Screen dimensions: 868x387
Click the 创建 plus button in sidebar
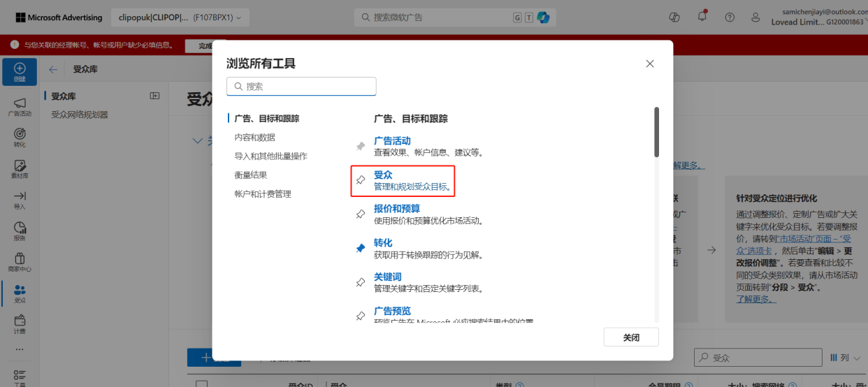(x=20, y=72)
